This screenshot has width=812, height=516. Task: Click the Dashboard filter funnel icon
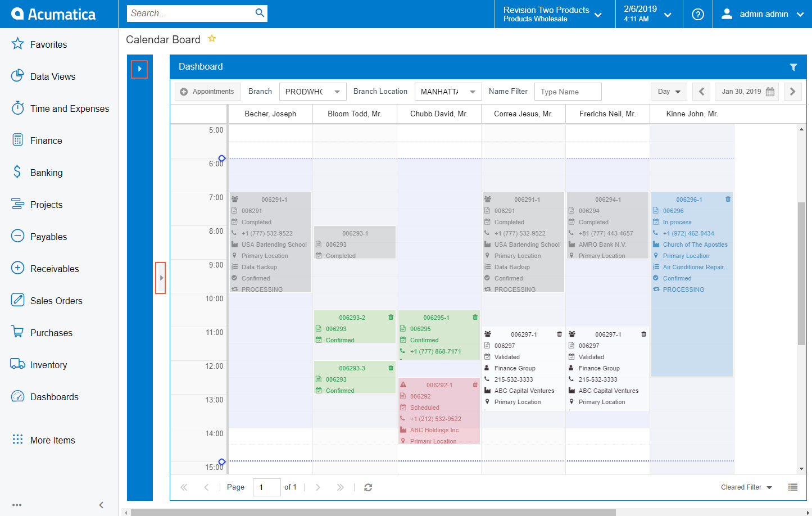coord(793,67)
